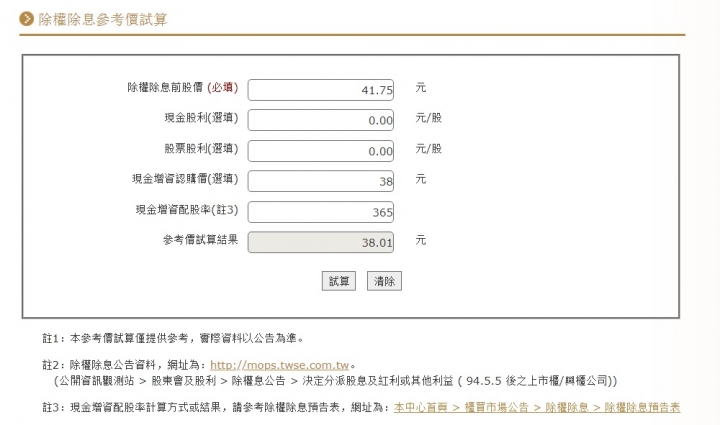Select the 股票股利 input box
Screen dimensions: 720x425
pyautogui.click(x=321, y=151)
